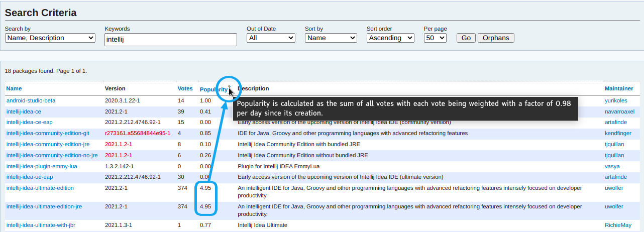644x232 pixels.
Task: Sort the table by Name column header
Action: click(x=14, y=88)
